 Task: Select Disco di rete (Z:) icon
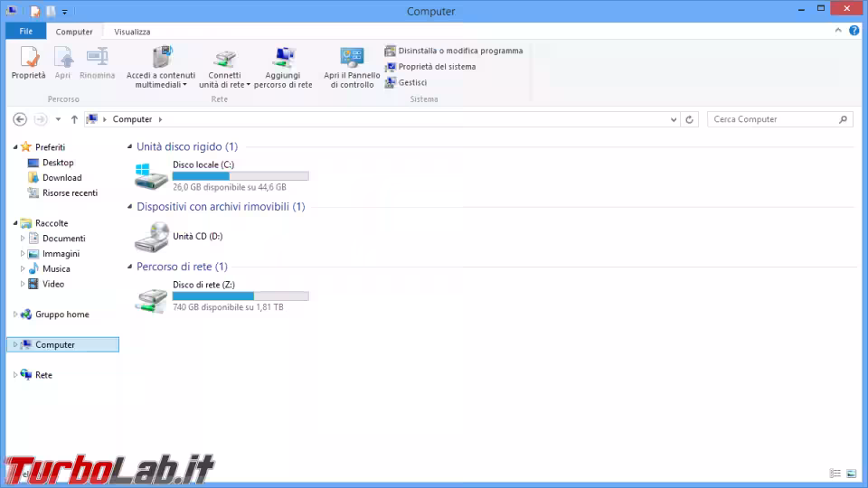point(151,300)
